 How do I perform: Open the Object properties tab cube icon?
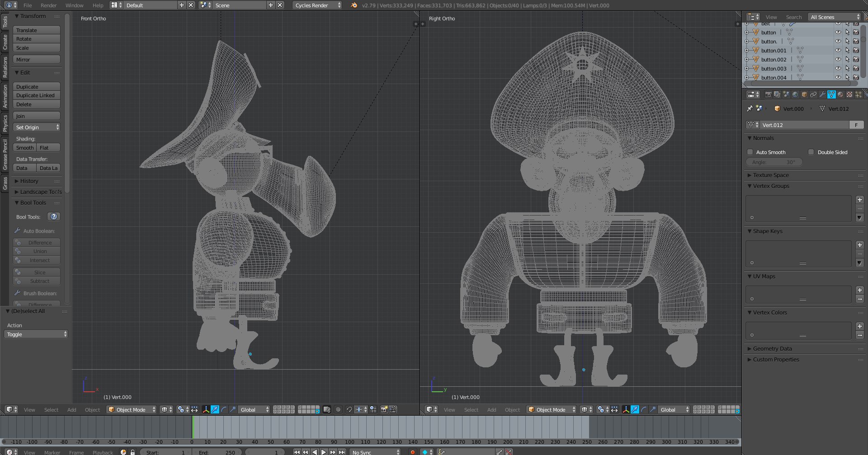coord(804,94)
